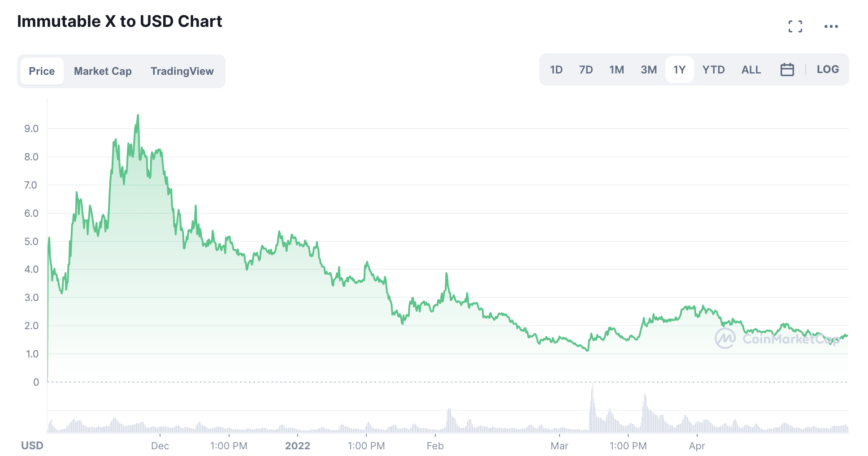Select the 1Y time range
This screenshot has height=456, width=868.
(679, 69)
